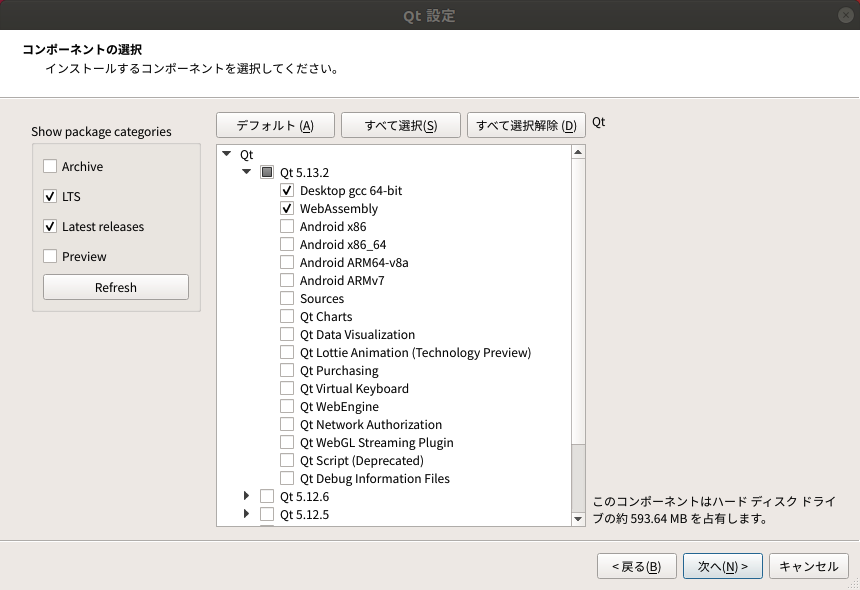Check Qt Debug Information Files
The height and width of the screenshot is (590, 860).
(x=287, y=478)
